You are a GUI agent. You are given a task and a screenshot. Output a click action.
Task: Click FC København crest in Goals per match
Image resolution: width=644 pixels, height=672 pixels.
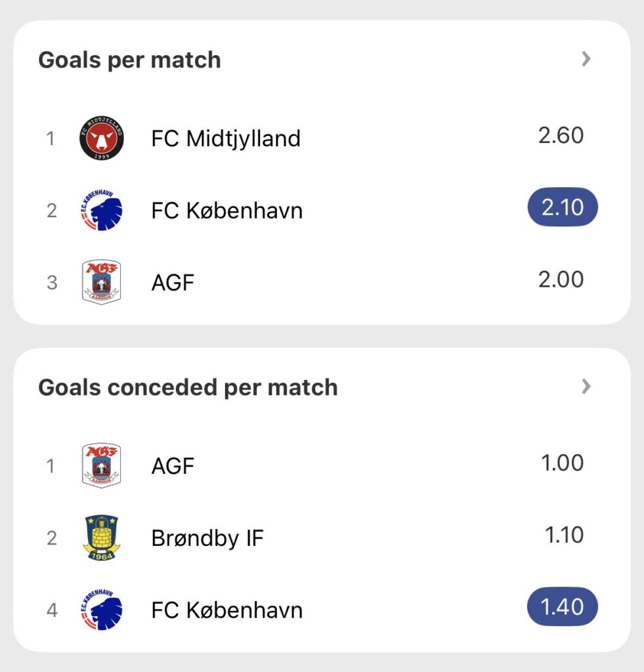click(101, 211)
